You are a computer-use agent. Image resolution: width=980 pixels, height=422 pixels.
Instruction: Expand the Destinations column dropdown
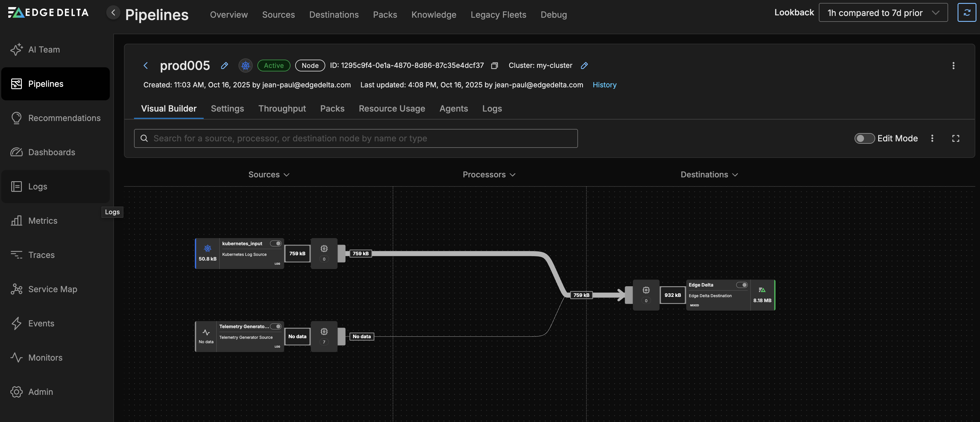click(x=709, y=174)
